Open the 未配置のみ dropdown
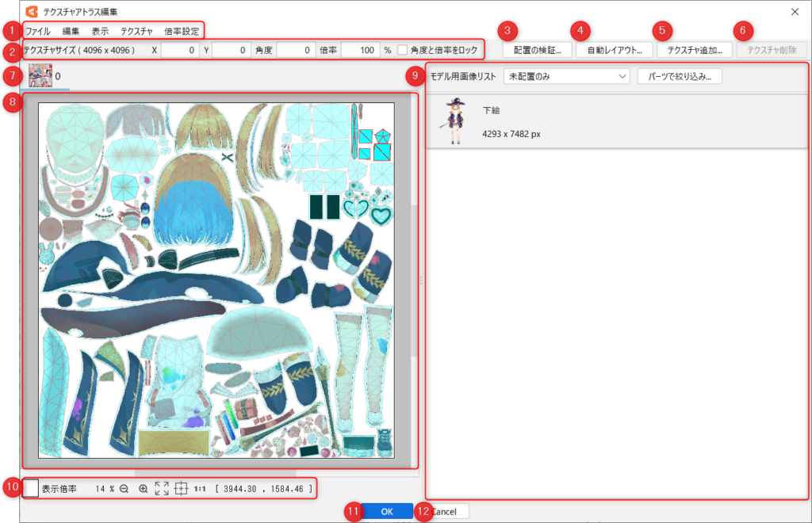 coord(566,76)
